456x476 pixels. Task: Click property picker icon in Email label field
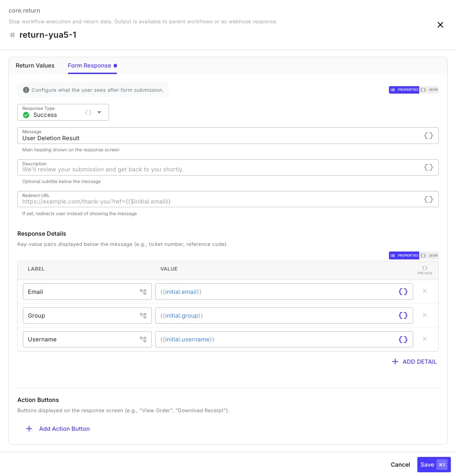[143, 292]
